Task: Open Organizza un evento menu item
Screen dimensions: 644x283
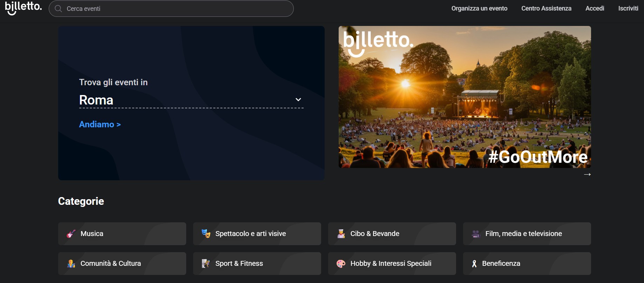Action: (x=479, y=8)
